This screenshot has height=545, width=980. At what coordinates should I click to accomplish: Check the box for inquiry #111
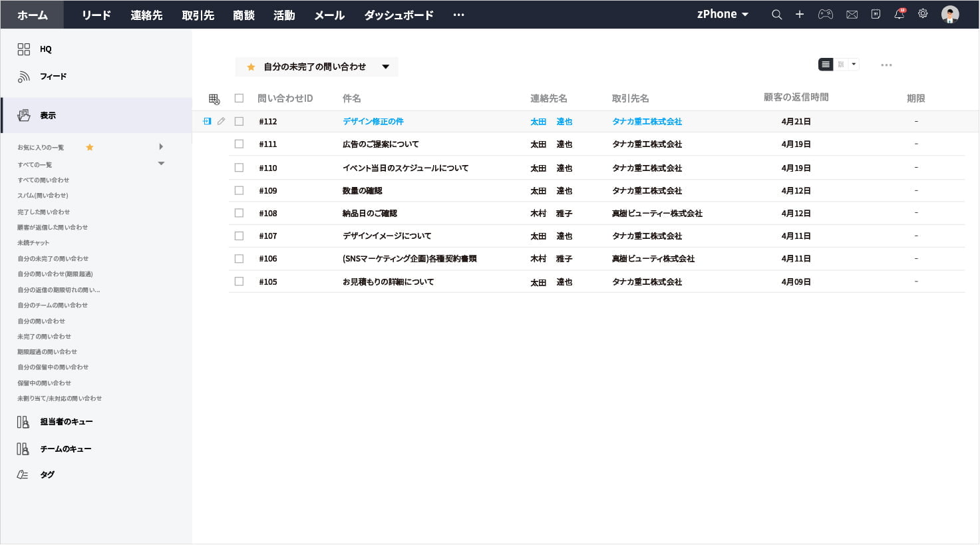coord(239,144)
